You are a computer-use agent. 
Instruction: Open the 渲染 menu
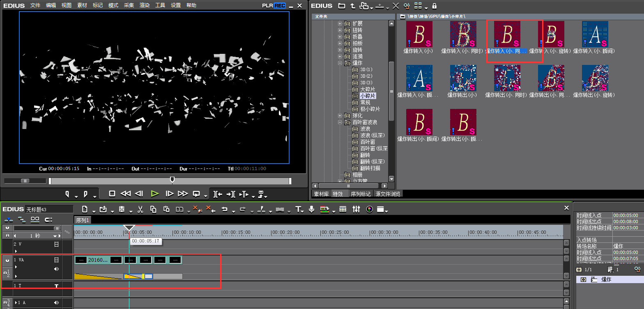coord(145,5)
